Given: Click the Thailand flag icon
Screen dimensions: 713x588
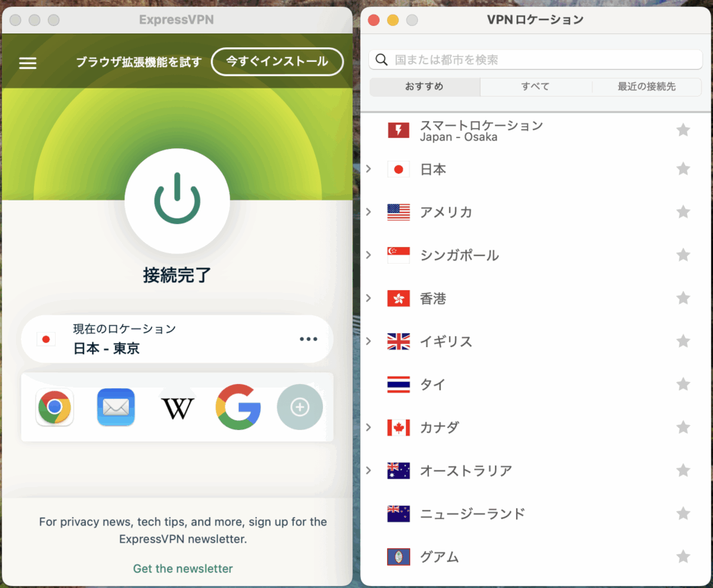Looking at the screenshot, I should (398, 384).
